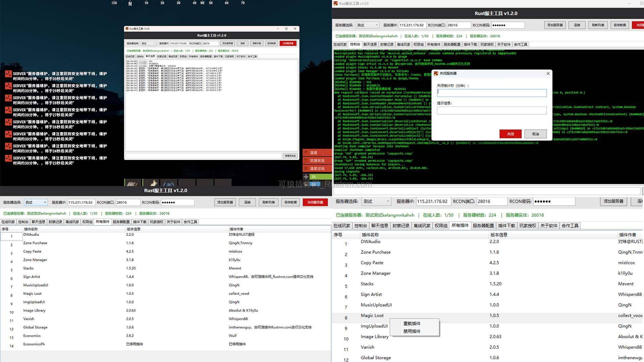Select 重载插件 from the context menu
This screenshot has width=644, height=362.
pos(412,323)
